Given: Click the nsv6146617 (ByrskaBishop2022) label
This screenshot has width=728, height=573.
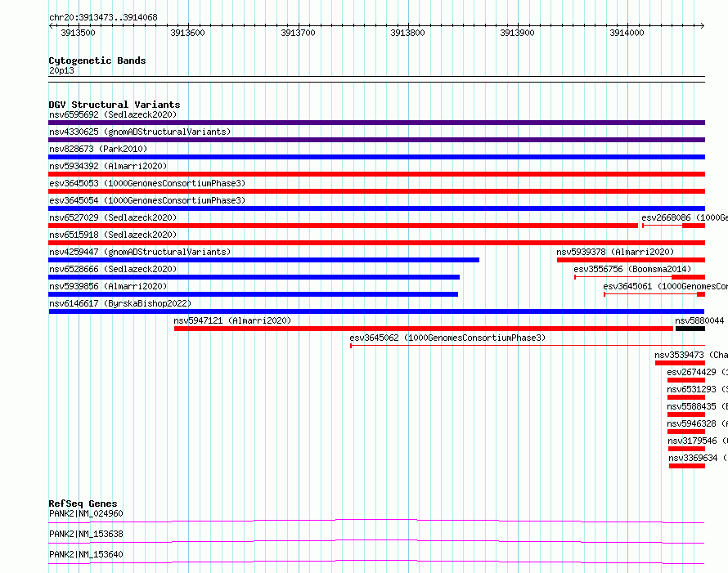Looking at the screenshot, I should pyautogui.click(x=120, y=303).
